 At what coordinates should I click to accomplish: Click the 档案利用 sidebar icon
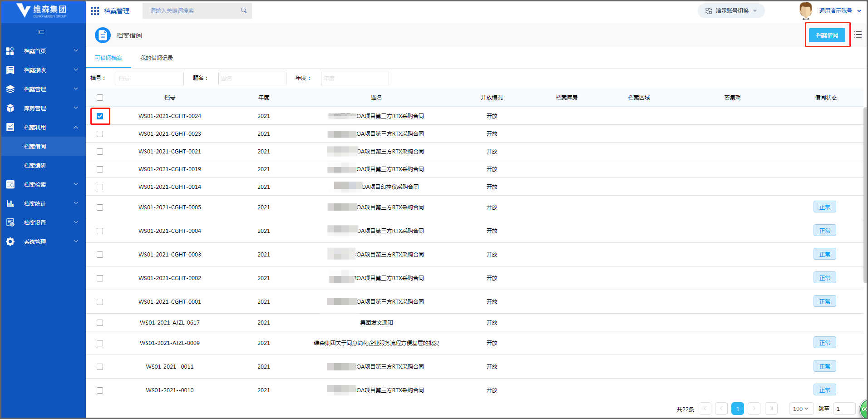pyautogui.click(x=10, y=127)
